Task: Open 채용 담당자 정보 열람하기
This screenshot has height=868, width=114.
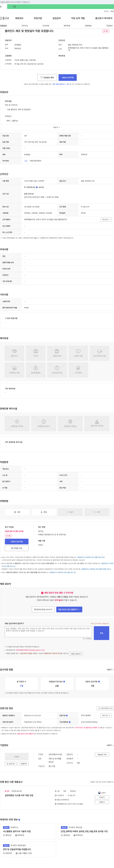Action: click(69, 610)
